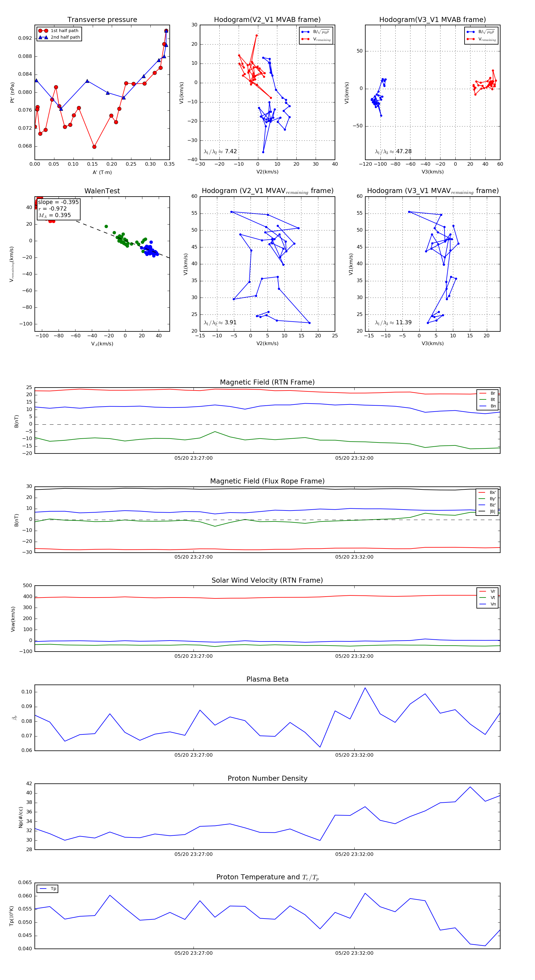Click the 'V_A(km/s)' WalenTest x-axis label
This screenshot has width=535, height=980.
tap(102, 344)
